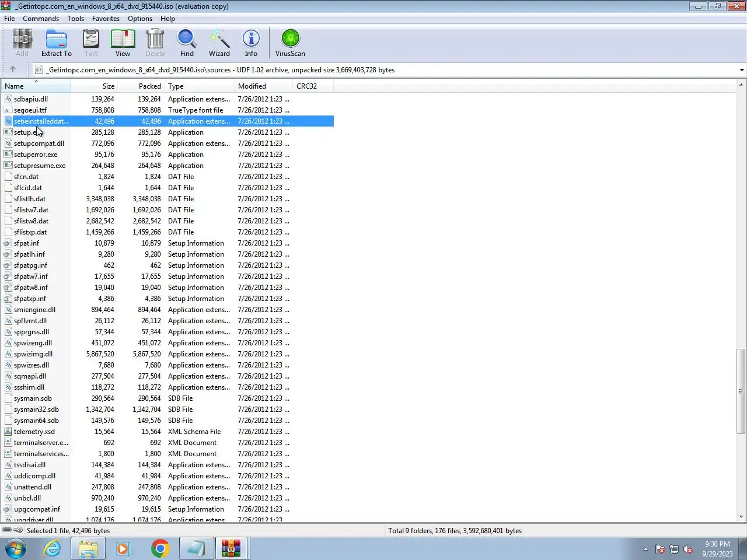The height and width of the screenshot is (560, 747).
Task: Sort by the Type column header
Action: 200,86
